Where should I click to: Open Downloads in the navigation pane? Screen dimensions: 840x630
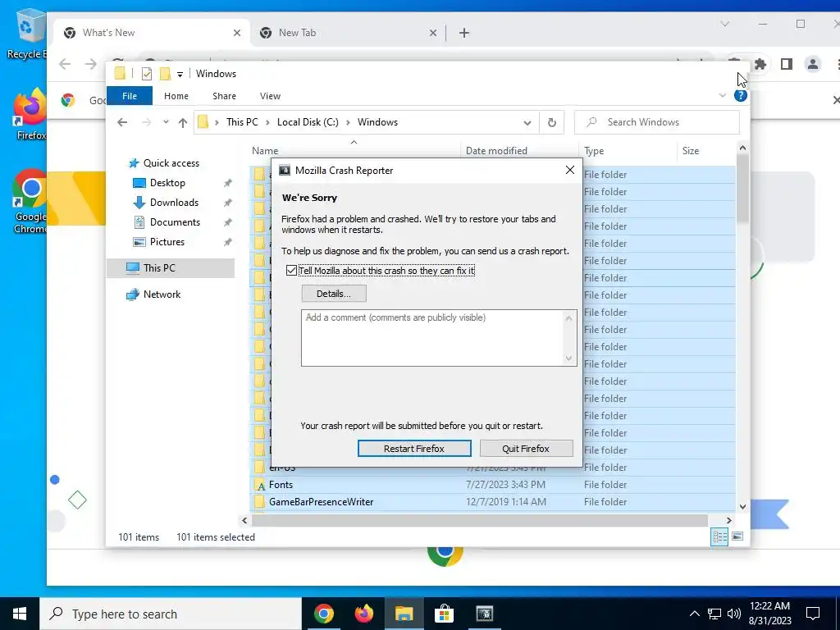174,203
